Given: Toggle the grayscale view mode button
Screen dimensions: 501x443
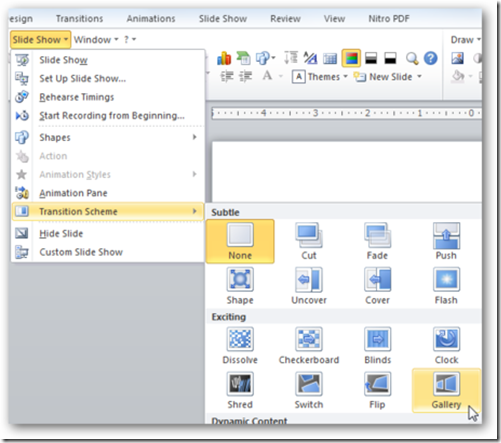Looking at the screenshot, I should [371, 58].
